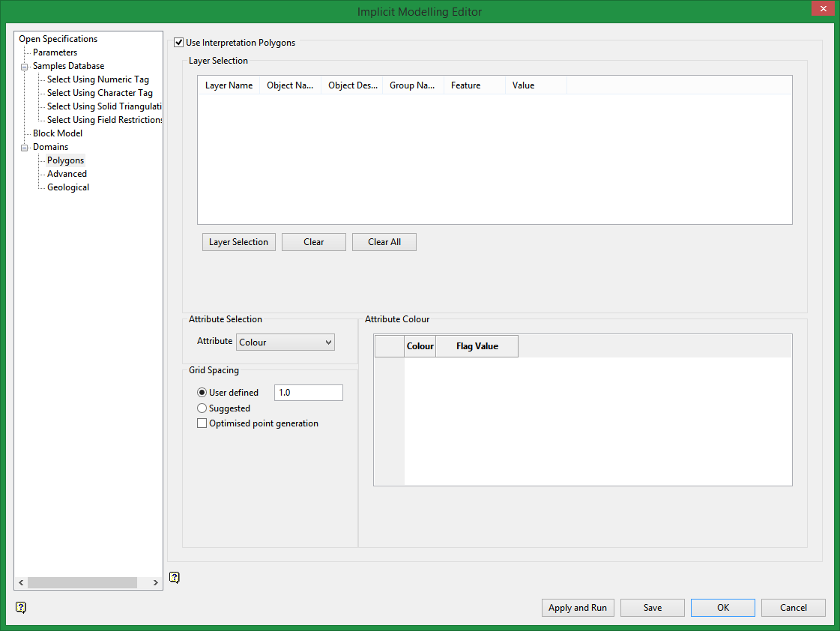
Task: Click the help icon below the tree panel
Action: click(x=21, y=607)
